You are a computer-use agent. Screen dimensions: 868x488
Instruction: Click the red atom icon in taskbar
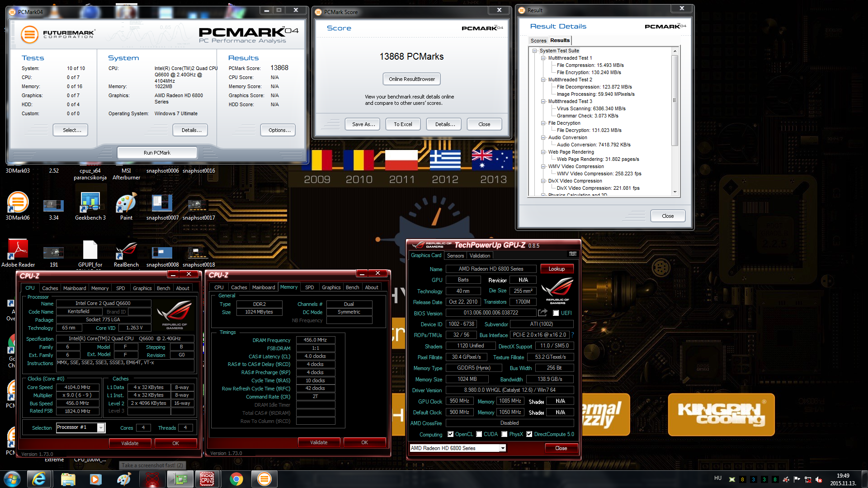point(152,479)
